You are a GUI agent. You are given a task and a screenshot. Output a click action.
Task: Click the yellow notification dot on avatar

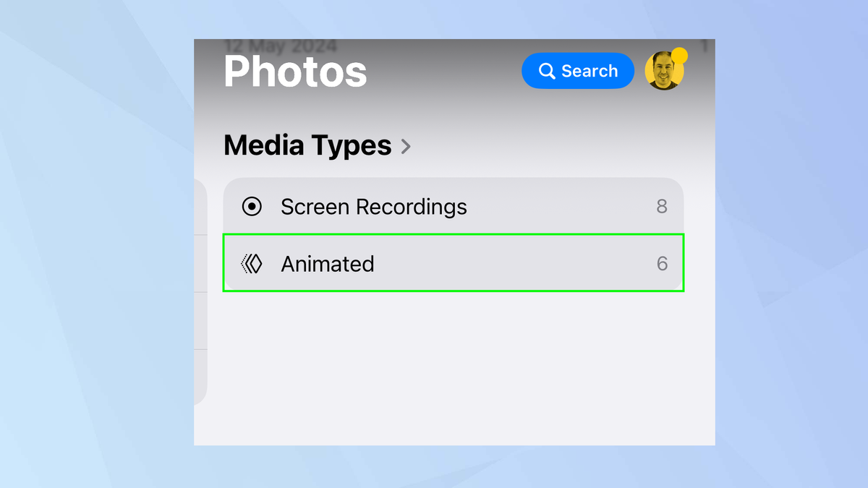pos(679,55)
